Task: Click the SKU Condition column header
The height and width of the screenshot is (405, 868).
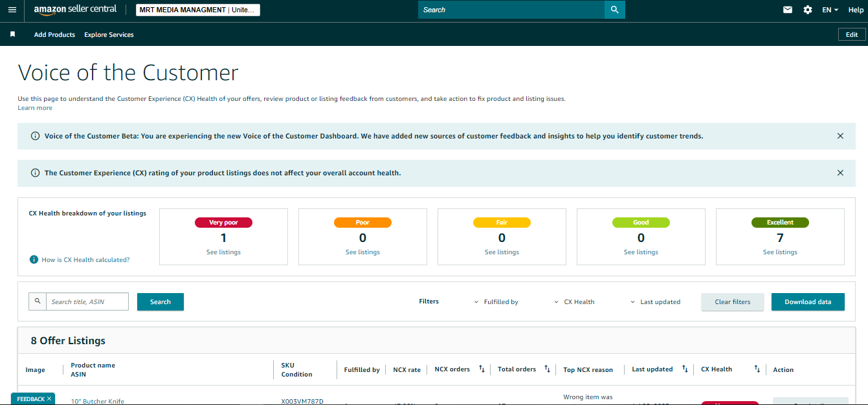Action: pos(296,369)
